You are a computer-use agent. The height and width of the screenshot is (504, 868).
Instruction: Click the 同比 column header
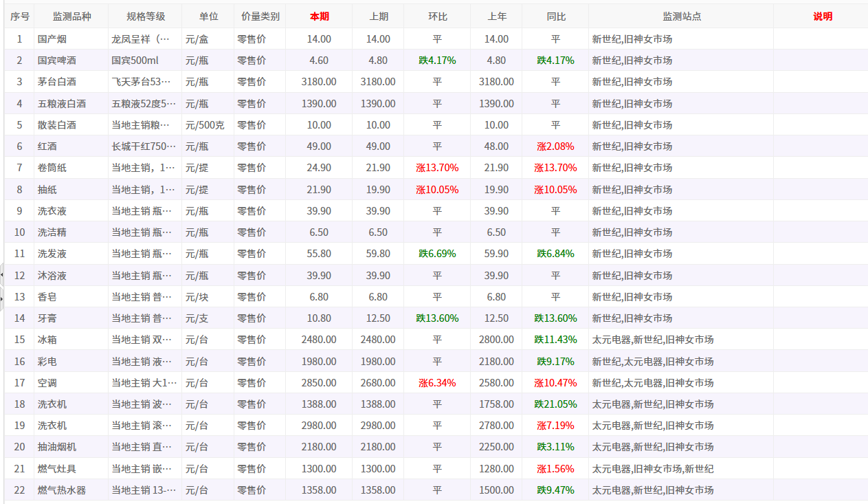[x=555, y=17]
